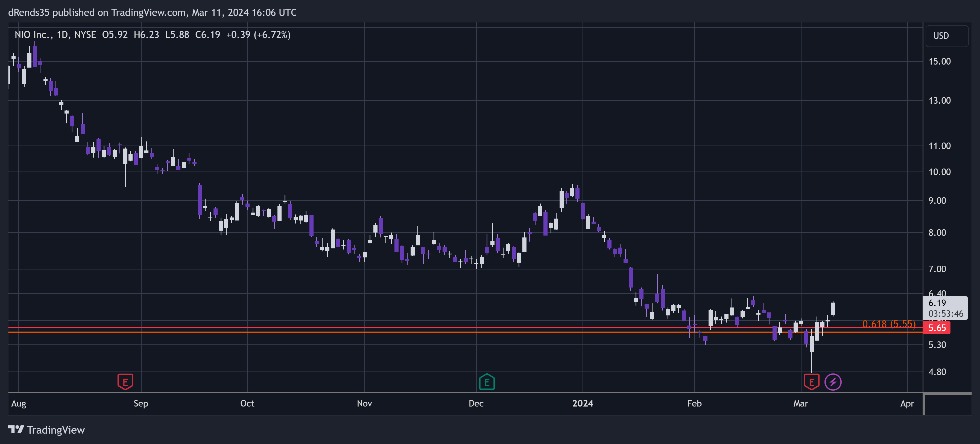Click the close value C6.19
The height and width of the screenshot is (444, 980).
(x=207, y=35)
